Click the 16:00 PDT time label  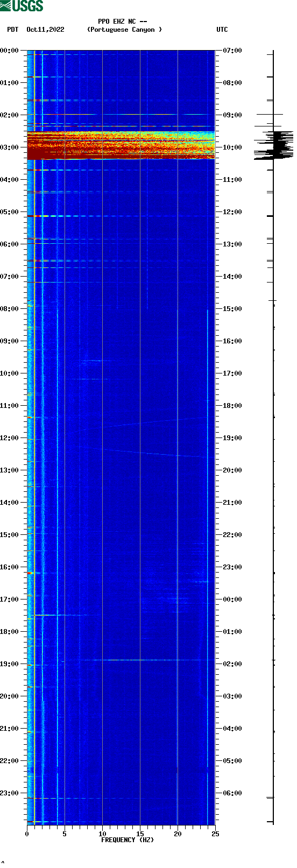pos(10,567)
